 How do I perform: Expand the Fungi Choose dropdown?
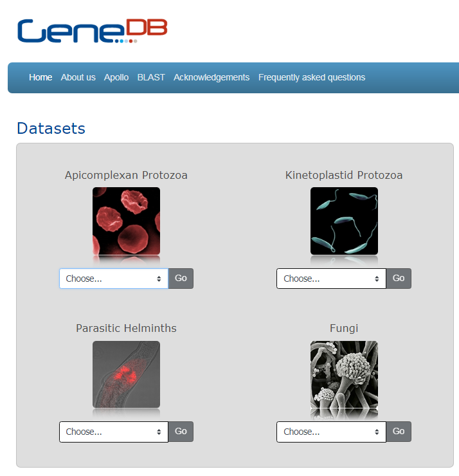coord(331,432)
